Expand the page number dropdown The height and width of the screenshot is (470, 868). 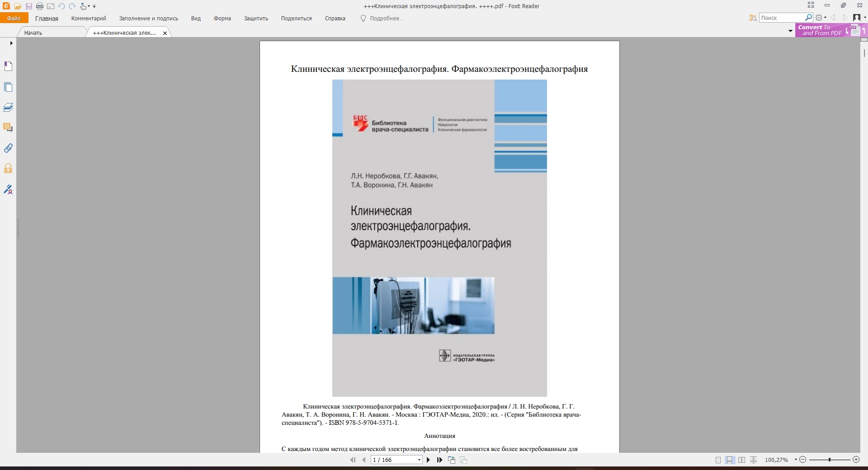pos(420,460)
